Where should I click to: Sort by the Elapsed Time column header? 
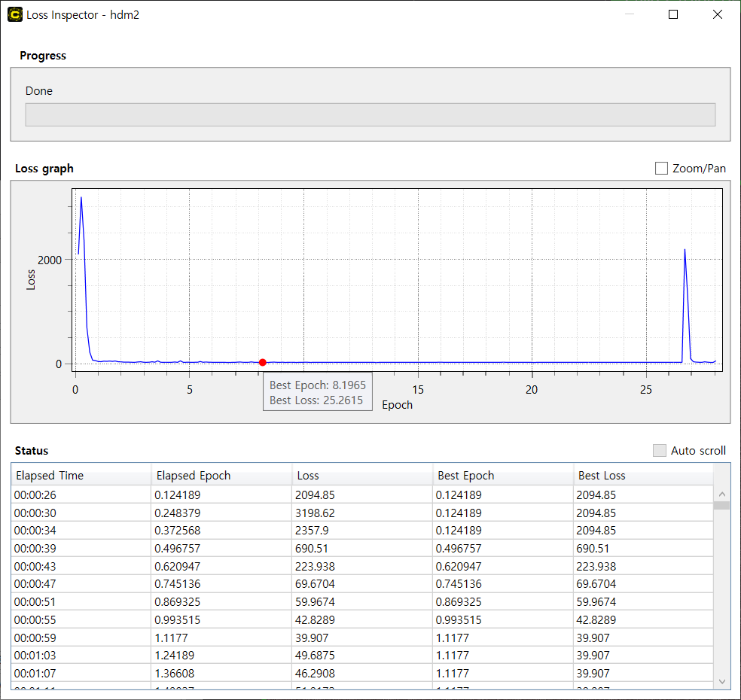pos(81,476)
